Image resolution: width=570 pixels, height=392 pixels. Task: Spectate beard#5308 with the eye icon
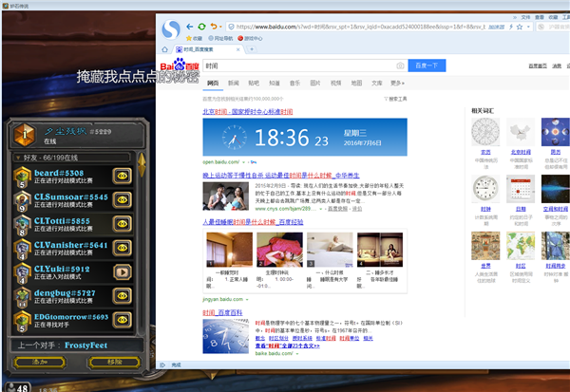123,176
